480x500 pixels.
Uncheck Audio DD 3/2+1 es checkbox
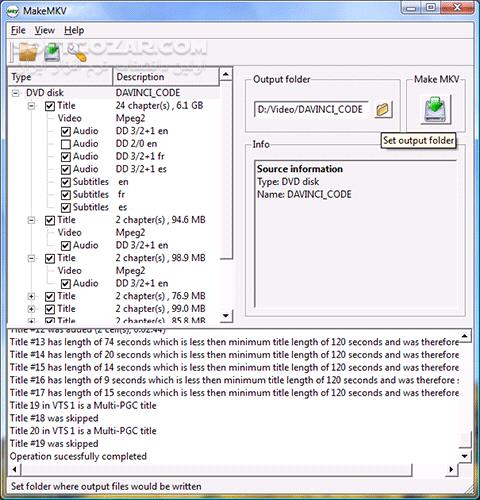tap(66, 170)
